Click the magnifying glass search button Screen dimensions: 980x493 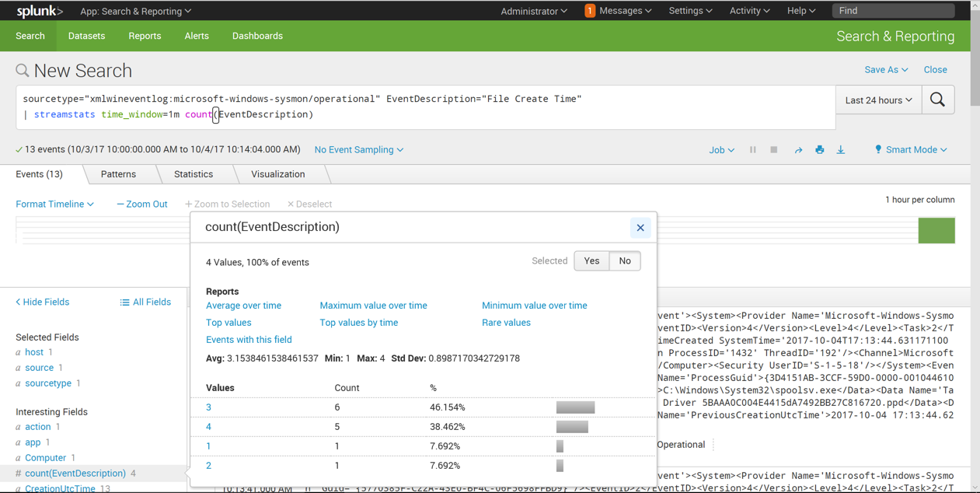click(x=938, y=100)
